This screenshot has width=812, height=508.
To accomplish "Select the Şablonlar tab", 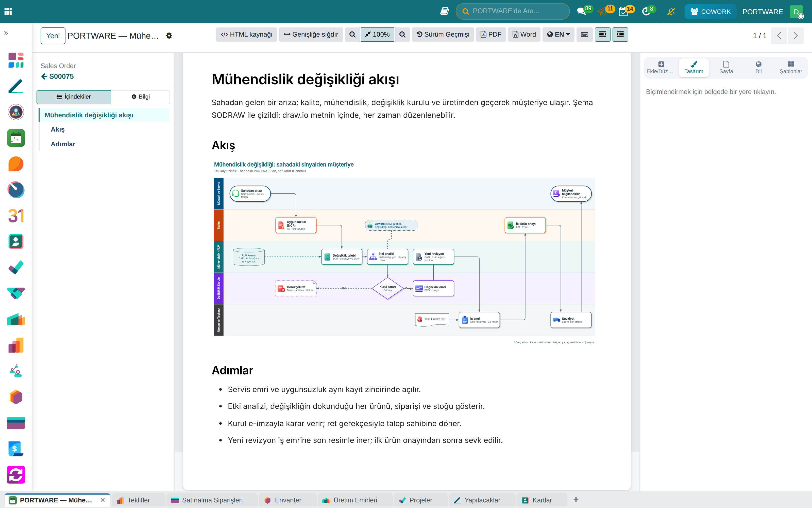I will coord(790,68).
